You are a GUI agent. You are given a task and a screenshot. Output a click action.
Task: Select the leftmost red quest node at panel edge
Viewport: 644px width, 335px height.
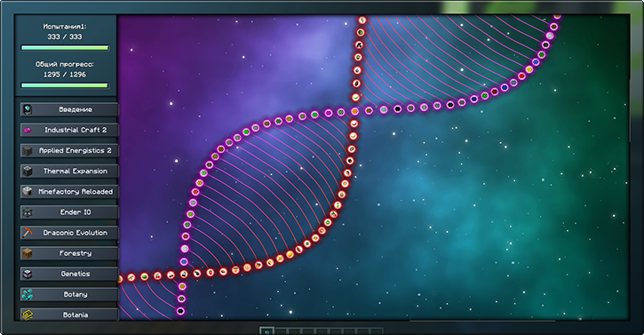(120, 279)
